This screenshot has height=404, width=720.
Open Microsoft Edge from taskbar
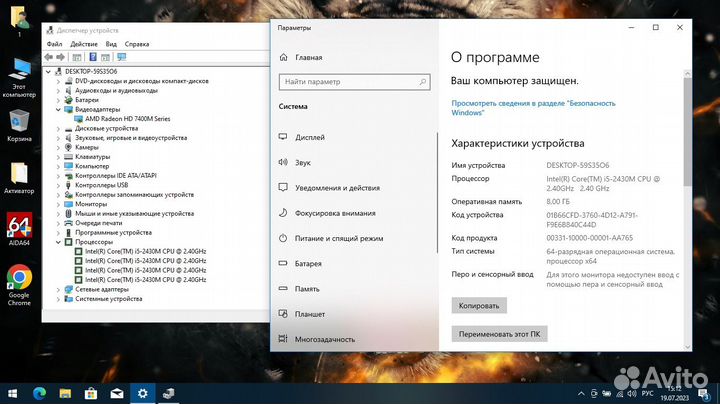pos(39,393)
